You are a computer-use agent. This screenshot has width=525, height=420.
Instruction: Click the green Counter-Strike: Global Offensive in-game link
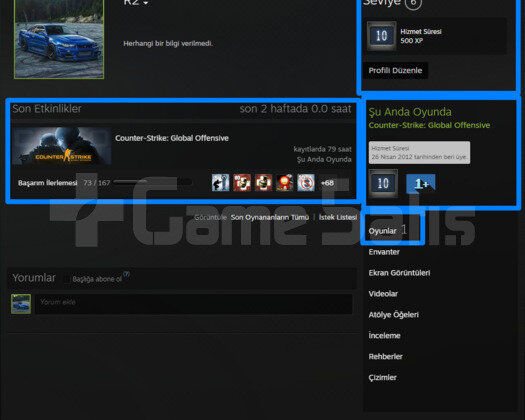point(429,125)
